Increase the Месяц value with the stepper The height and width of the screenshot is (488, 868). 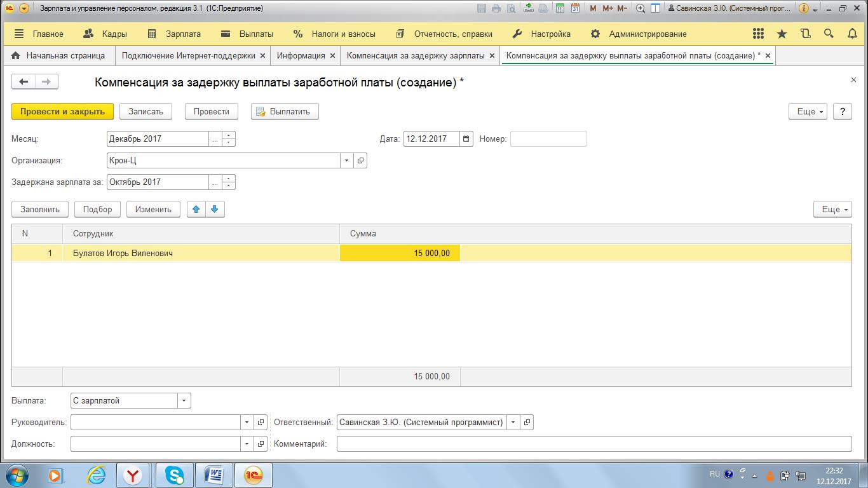point(229,135)
